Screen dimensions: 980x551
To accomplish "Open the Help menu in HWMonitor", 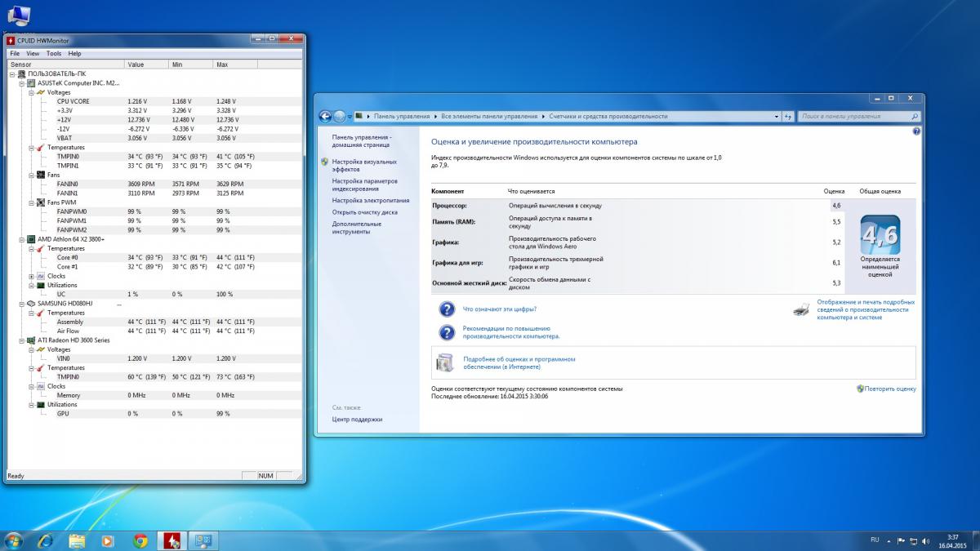I will (74, 54).
